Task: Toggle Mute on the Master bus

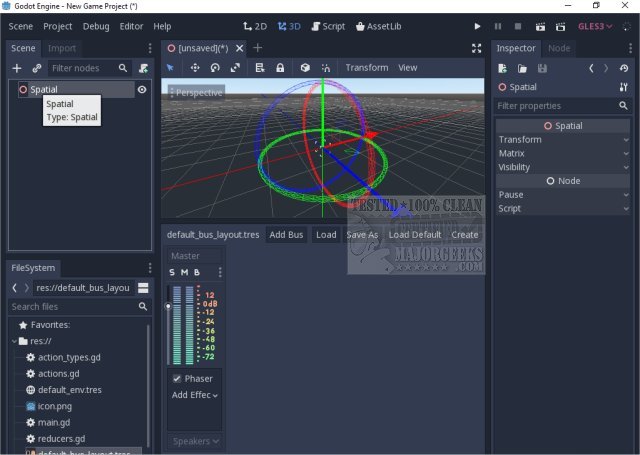Action: [x=184, y=273]
